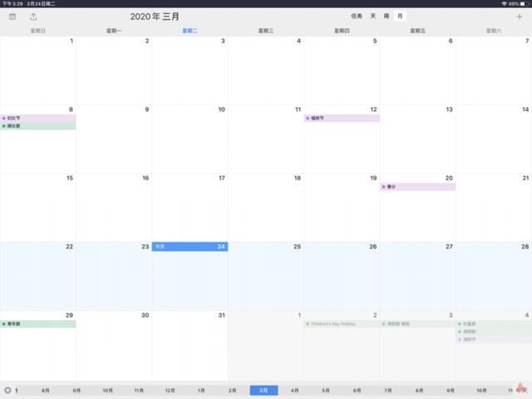Select March 21 date cell
Image resolution: width=532 pixels, height=399 pixels.
[494, 208]
